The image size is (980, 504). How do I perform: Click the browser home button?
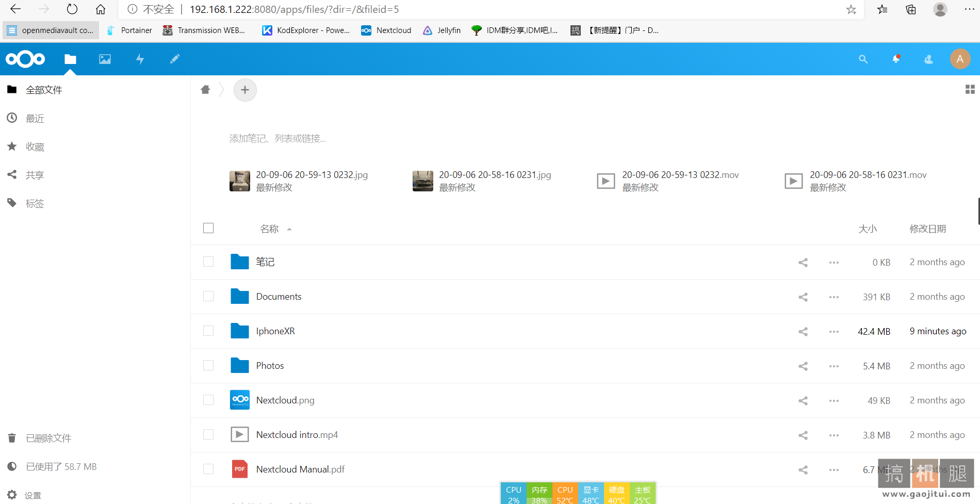[101, 9]
